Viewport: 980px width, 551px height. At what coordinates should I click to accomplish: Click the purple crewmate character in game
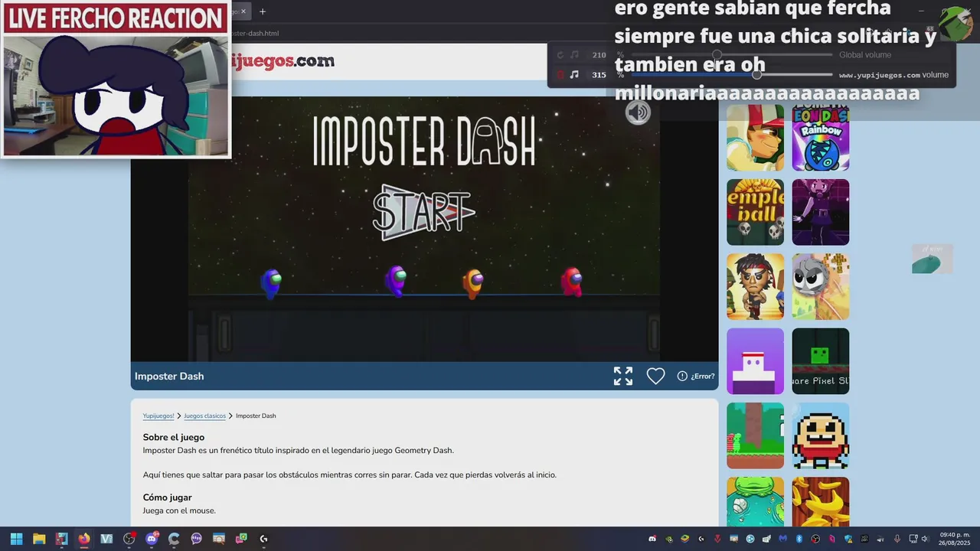coord(396,280)
